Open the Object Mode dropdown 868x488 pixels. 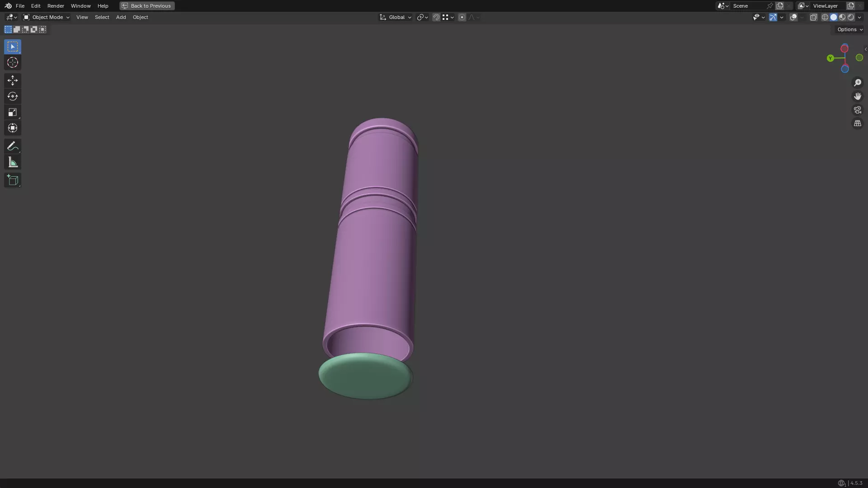(47, 17)
